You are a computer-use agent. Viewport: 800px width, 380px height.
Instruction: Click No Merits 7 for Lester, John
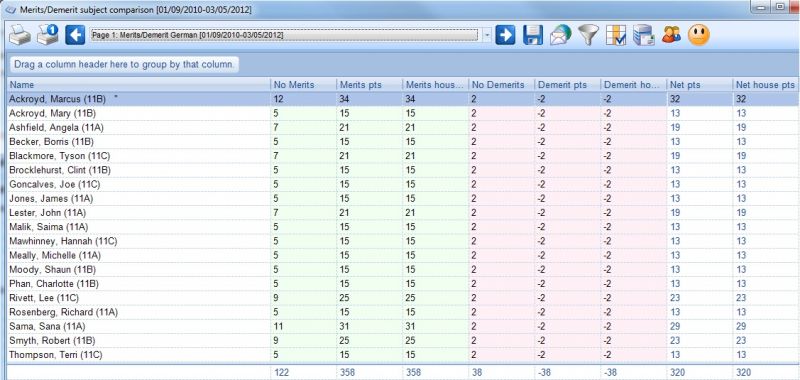pos(276,213)
